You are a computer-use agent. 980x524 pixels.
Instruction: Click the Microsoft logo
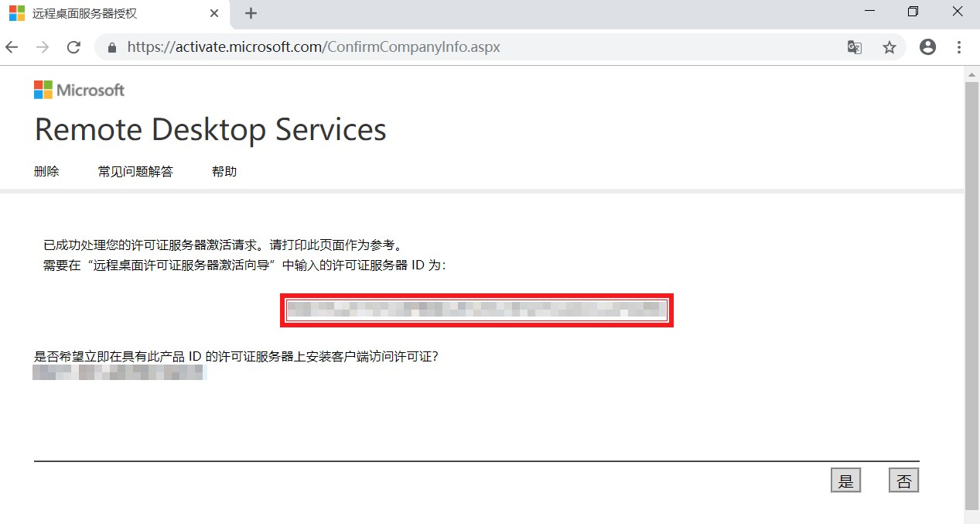click(79, 90)
